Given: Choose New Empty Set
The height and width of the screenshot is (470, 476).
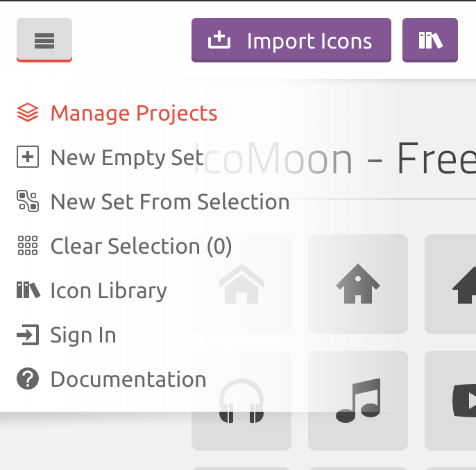Looking at the screenshot, I should pyautogui.click(x=110, y=157).
